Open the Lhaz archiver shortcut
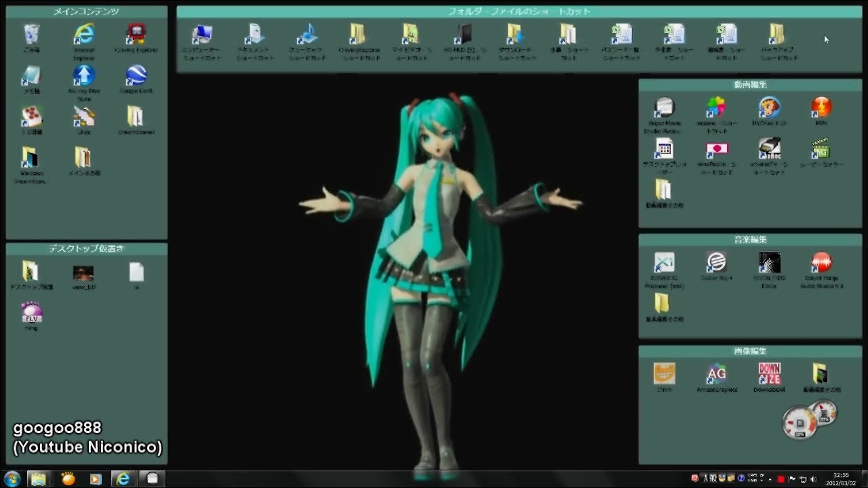Screen dimensions: 868x488 (84, 117)
